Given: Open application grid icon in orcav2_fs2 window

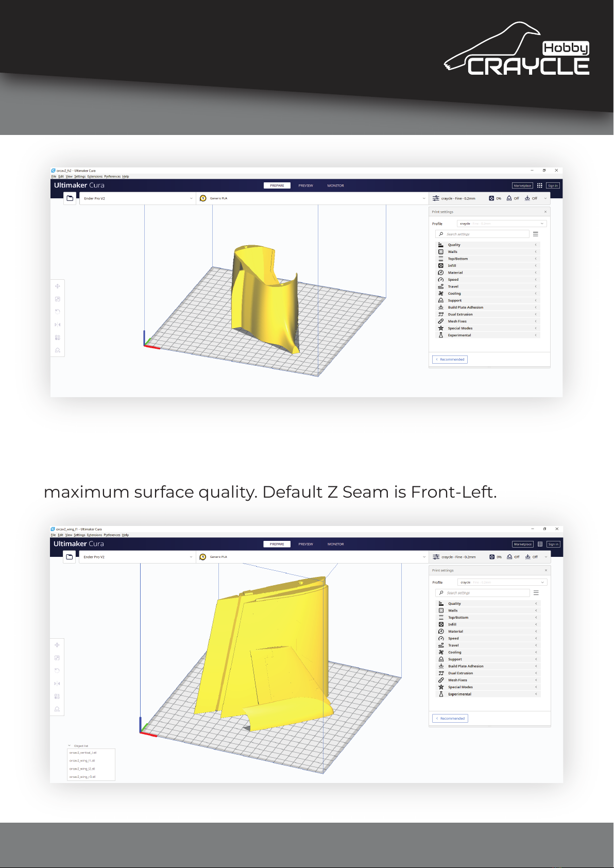Looking at the screenshot, I should pos(539,185).
